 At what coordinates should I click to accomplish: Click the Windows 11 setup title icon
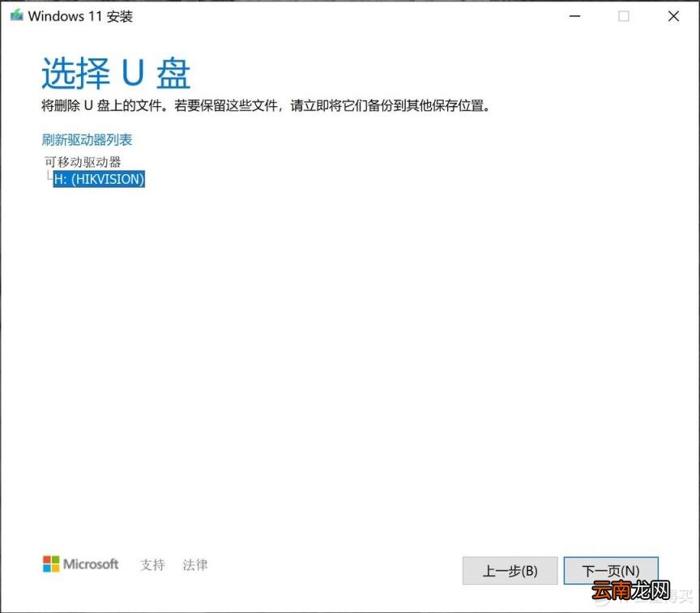point(17,15)
